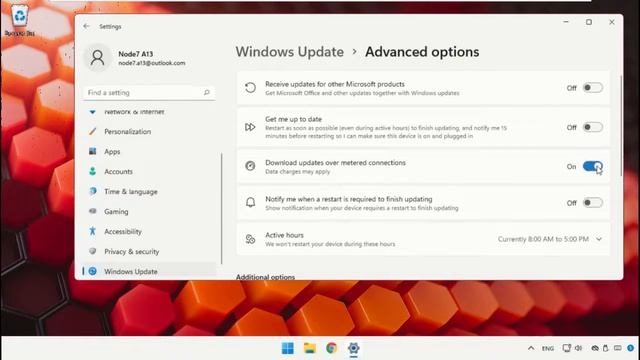Viewport: 640px width, 360px height.
Task: Click the Personalization brush icon
Action: coord(93,131)
